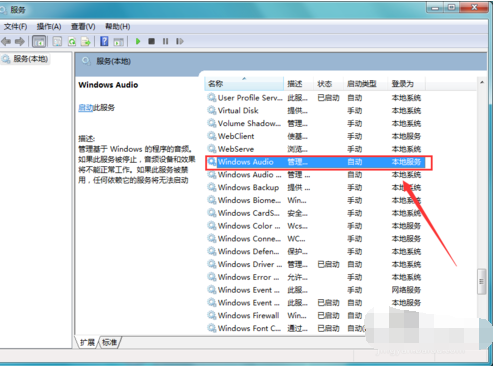Sort by the 启动类型 column header
Viewport: 493px width, 367px height.
(x=366, y=84)
